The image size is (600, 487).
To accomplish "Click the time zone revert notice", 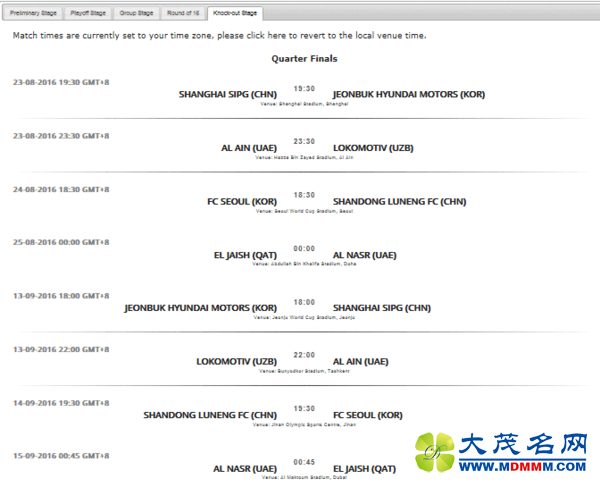I will click(220, 36).
